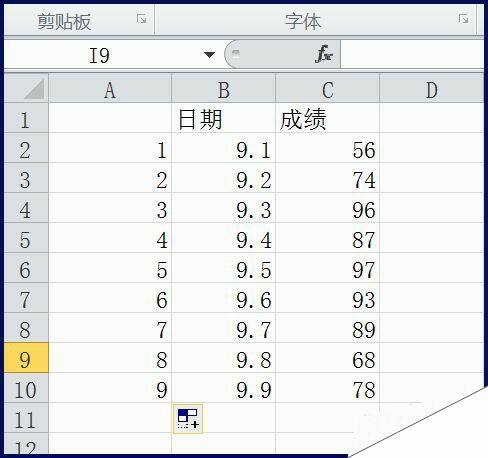This screenshot has width=488, height=458.
Task: Select row 10 header
Action: pos(26,388)
